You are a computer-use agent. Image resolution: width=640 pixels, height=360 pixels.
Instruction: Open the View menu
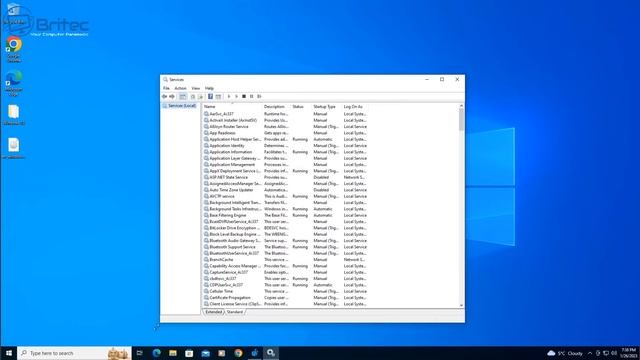[196, 88]
